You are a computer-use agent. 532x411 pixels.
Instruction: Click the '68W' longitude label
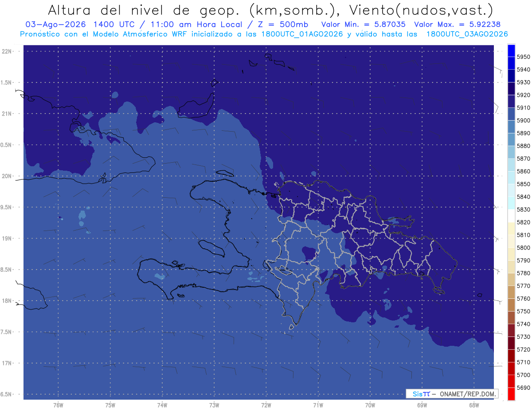pos(474,405)
